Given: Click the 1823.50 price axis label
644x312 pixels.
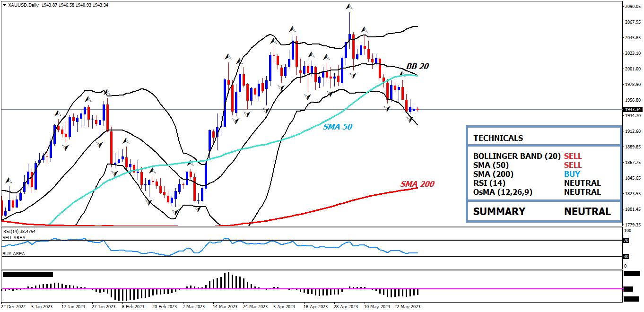Looking at the screenshot, I should click(632, 194).
